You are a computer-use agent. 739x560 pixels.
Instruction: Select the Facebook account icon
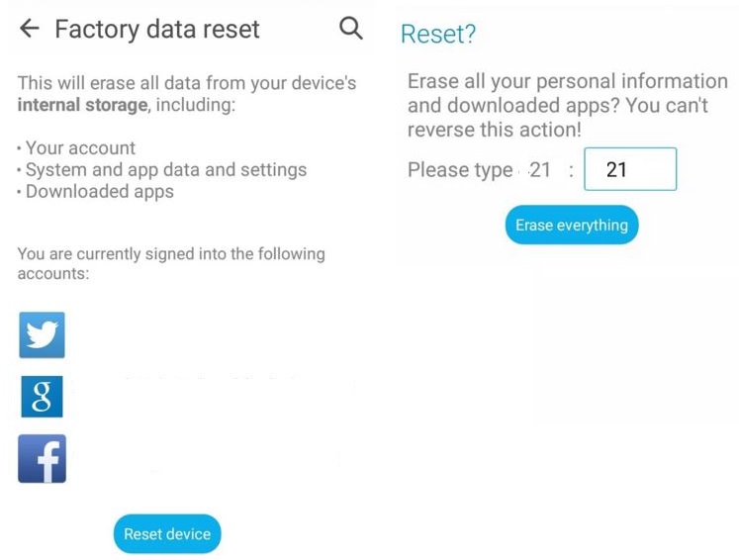click(x=42, y=459)
